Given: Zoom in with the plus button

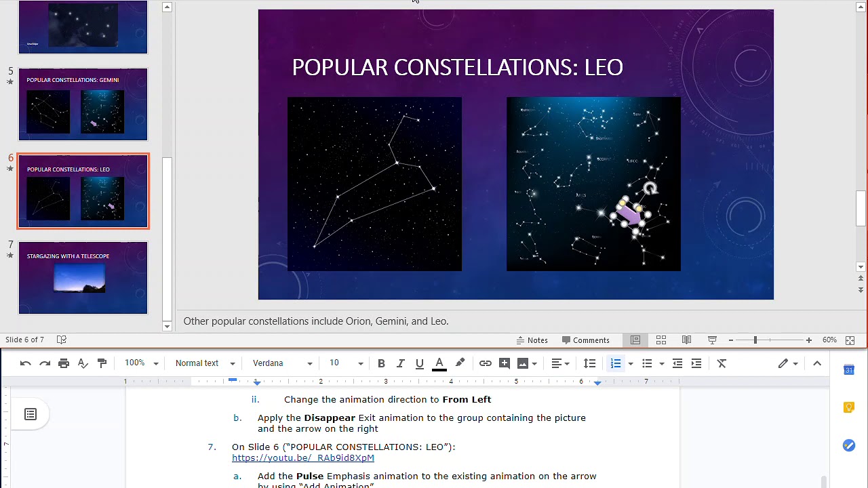Looking at the screenshot, I should (809, 340).
